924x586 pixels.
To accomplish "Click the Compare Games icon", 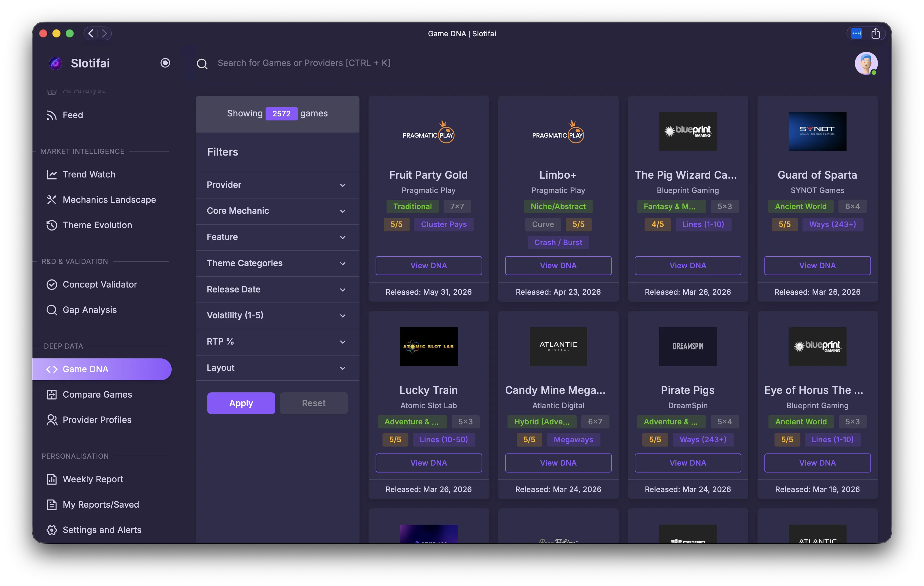I will point(52,395).
